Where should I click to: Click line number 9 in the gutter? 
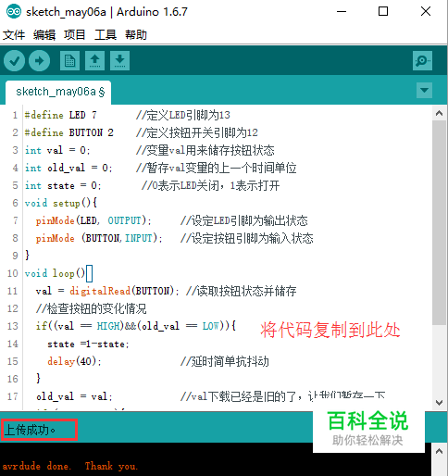coord(15,256)
